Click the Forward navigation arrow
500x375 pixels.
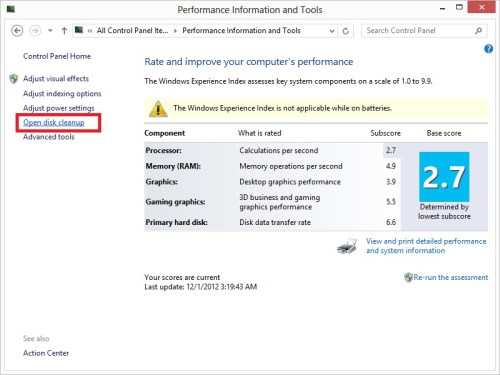coord(35,31)
